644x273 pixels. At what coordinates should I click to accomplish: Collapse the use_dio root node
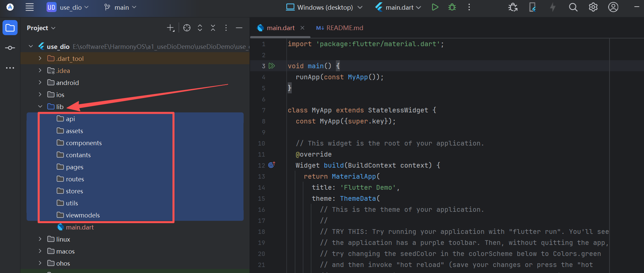pos(31,47)
